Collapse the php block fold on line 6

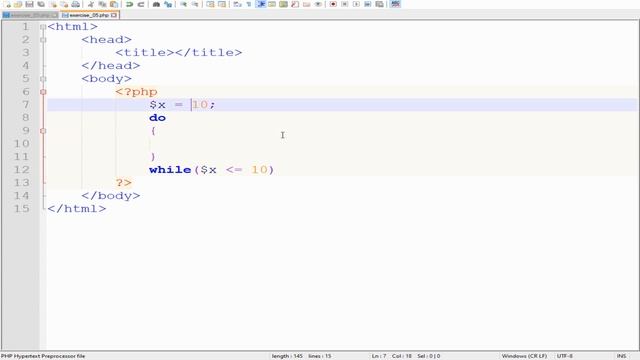[43, 92]
